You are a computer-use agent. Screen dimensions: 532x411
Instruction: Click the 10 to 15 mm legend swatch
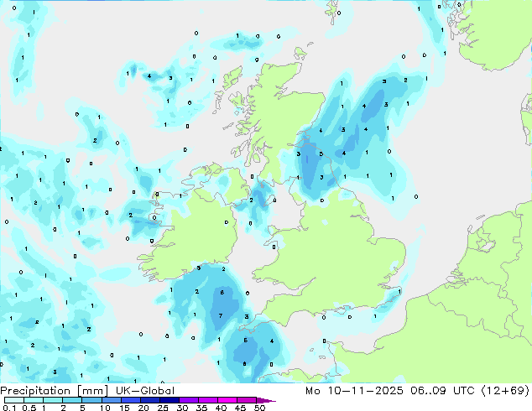pyautogui.click(x=111, y=400)
